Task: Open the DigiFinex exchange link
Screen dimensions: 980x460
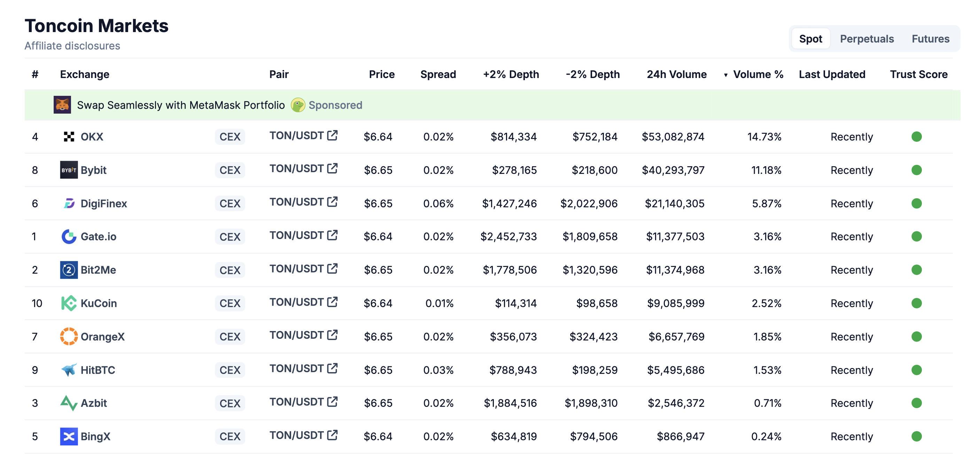Action: click(x=103, y=204)
